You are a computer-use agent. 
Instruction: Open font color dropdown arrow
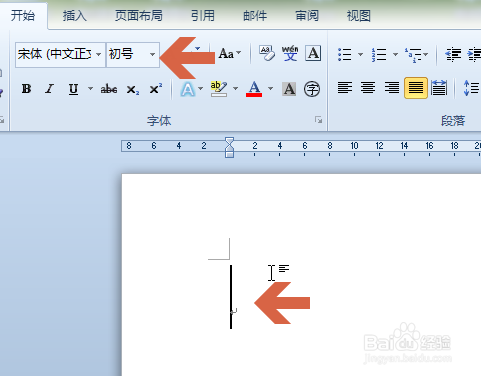(270, 89)
